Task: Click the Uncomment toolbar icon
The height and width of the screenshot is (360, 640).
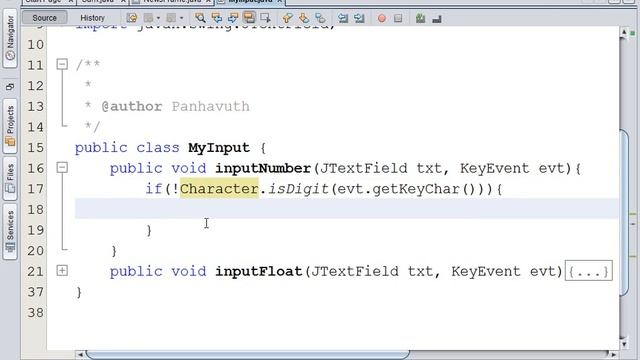Action: pyautogui.click(x=437, y=18)
